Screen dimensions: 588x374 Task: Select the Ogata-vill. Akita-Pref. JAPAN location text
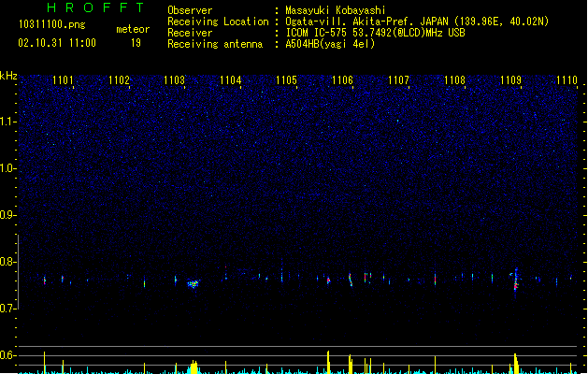(x=417, y=22)
